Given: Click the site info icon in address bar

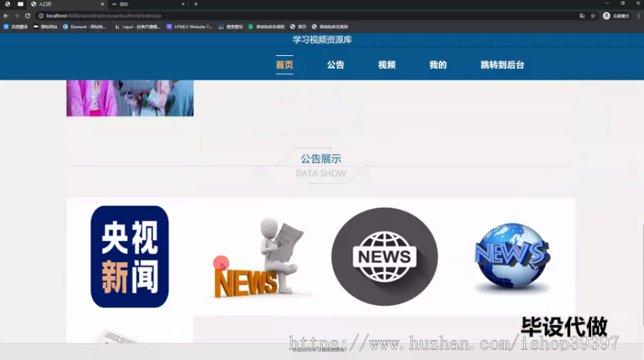Looking at the screenshot, I should [x=41, y=16].
